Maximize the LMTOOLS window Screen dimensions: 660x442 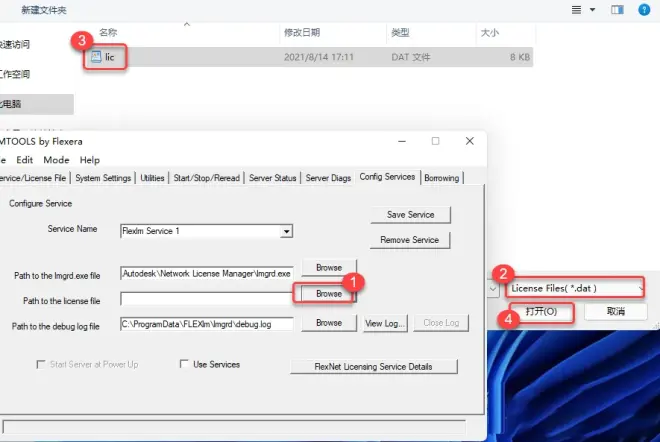coord(436,141)
